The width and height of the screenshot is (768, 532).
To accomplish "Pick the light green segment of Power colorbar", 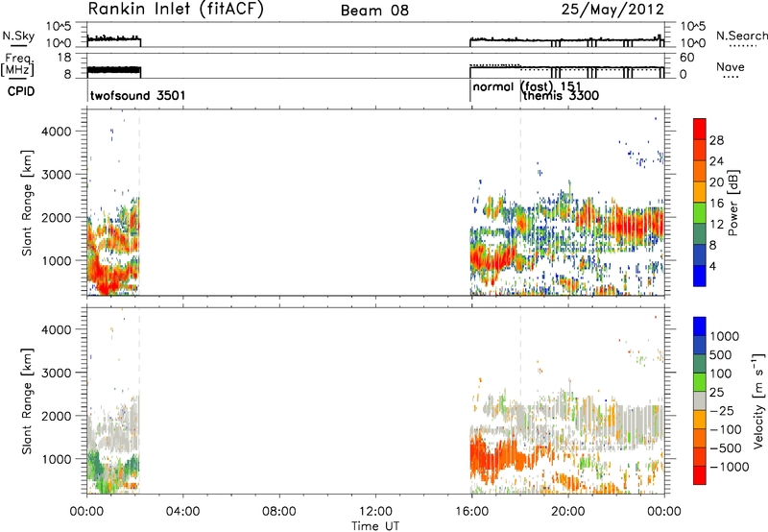I will (x=700, y=213).
